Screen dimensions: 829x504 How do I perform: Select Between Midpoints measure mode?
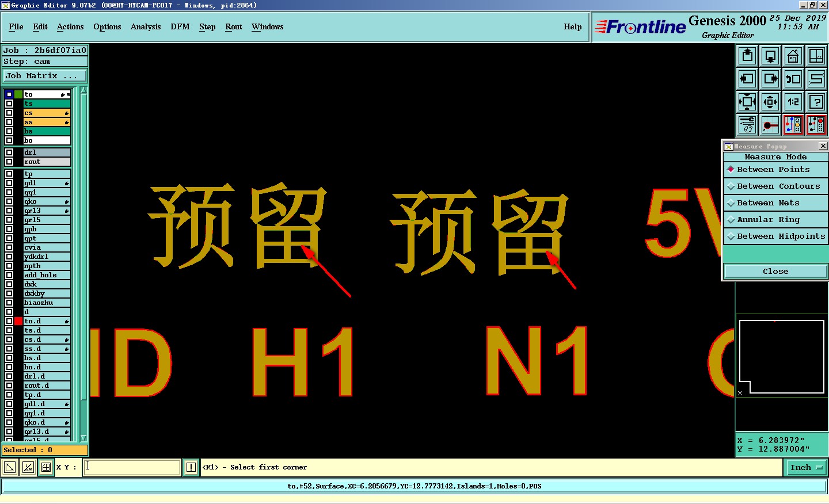pyautogui.click(x=775, y=236)
